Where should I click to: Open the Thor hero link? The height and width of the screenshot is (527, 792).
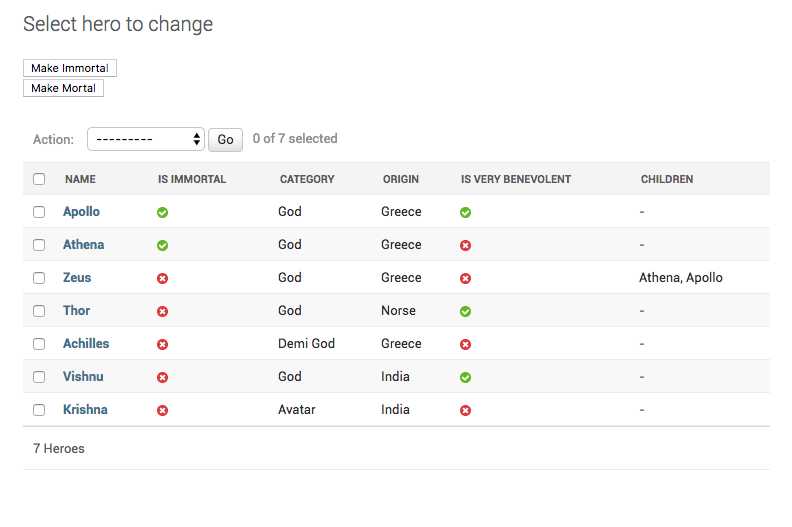(x=76, y=310)
